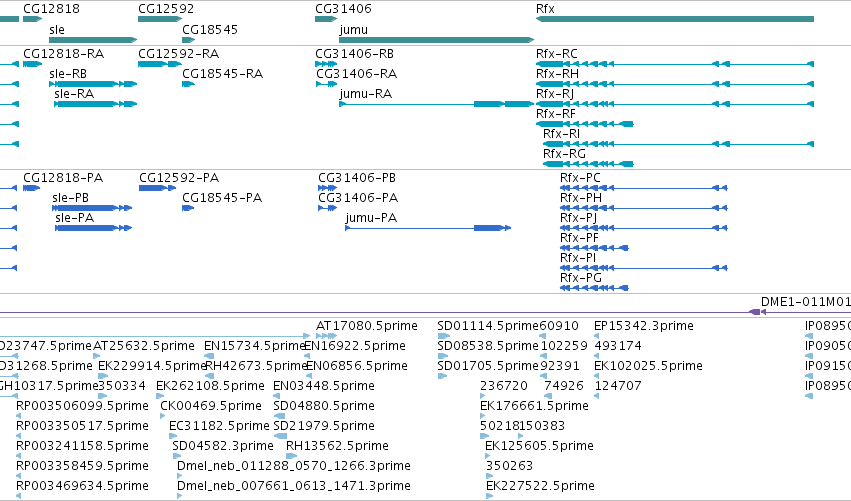This screenshot has height=501, width=851.
Task: Click the CG12818 gene label
Action: coord(52,9)
